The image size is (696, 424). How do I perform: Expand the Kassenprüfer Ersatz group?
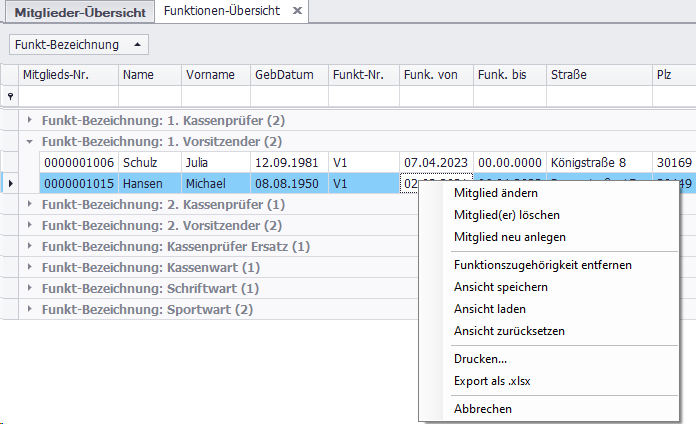click(30, 246)
